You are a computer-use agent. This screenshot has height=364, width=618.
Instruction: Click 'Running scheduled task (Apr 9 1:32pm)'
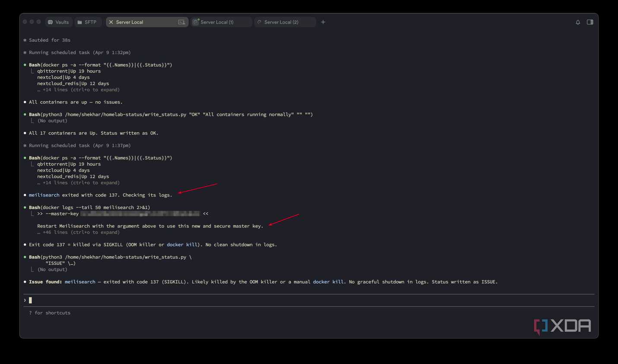point(80,53)
